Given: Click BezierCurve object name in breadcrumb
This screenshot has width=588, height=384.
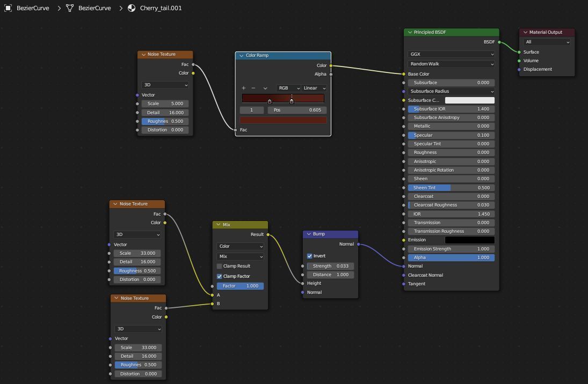Looking at the screenshot, I should click(x=33, y=8).
